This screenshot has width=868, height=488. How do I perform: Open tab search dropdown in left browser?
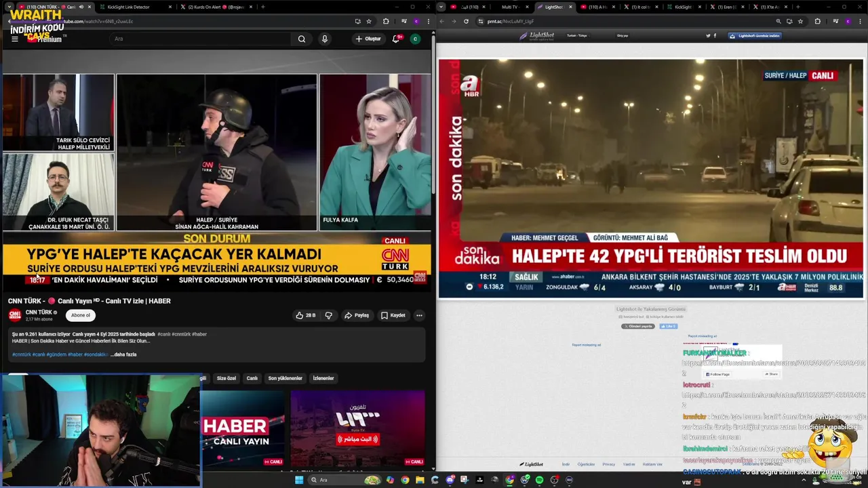(8, 7)
